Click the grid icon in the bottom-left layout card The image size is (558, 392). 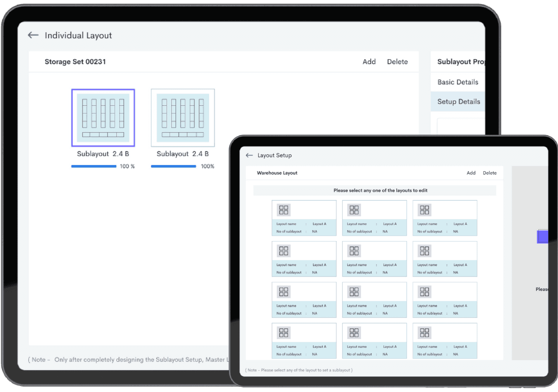tap(283, 333)
